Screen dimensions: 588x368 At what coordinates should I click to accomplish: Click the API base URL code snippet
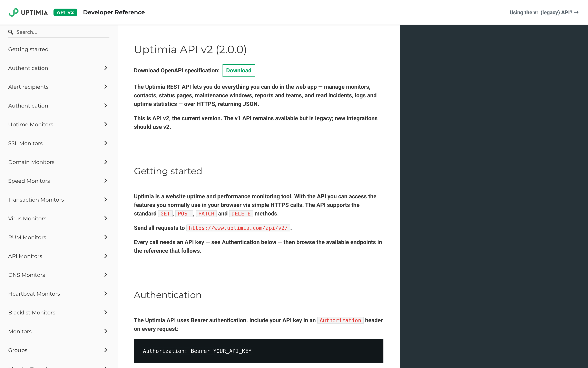[238, 228]
